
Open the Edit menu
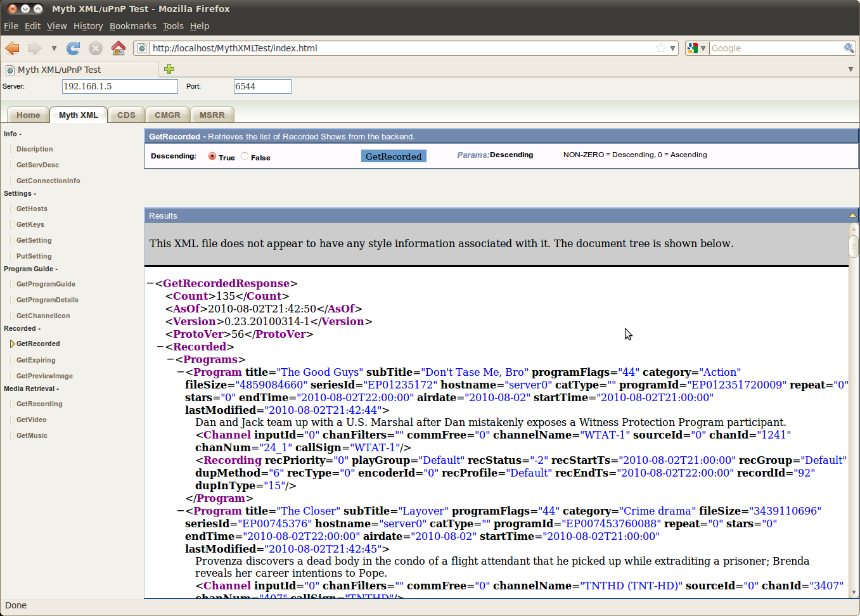click(32, 26)
